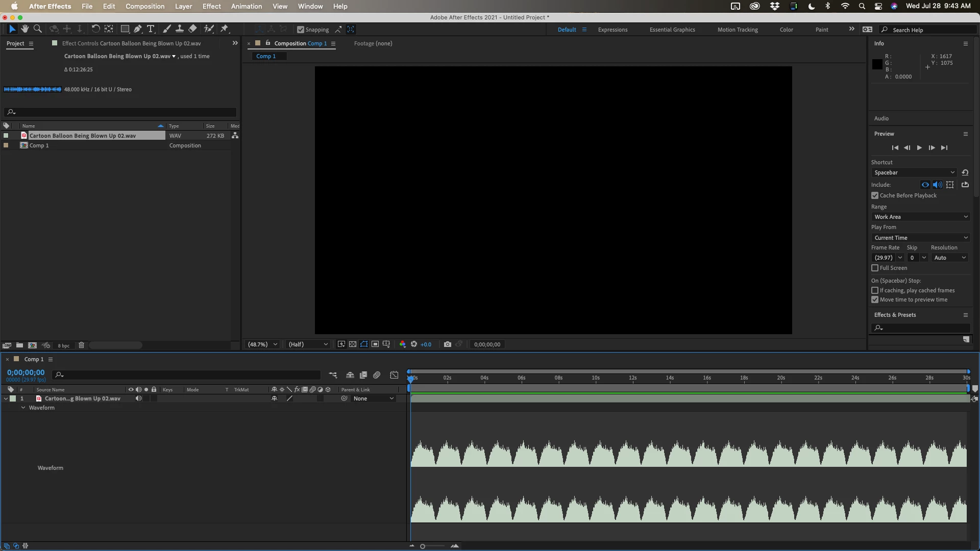Image resolution: width=980 pixels, height=551 pixels.
Task: Play the preview in Preview panel
Action: pos(919,148)
